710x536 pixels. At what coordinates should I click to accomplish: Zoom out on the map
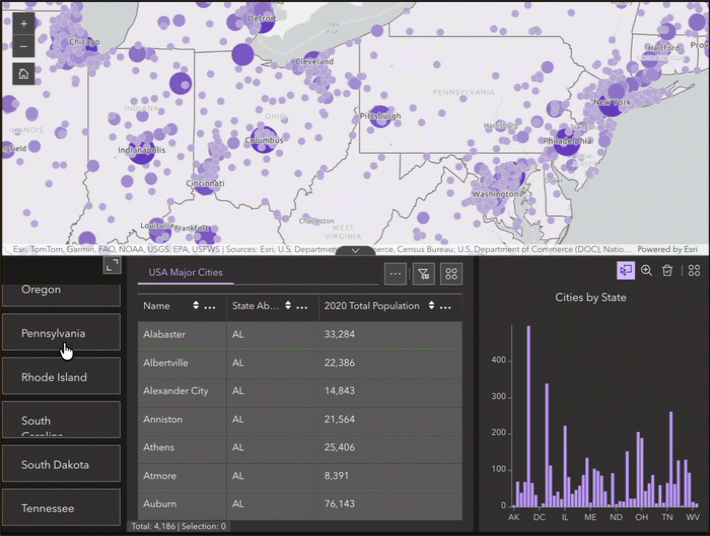click(x=24, y=46)
